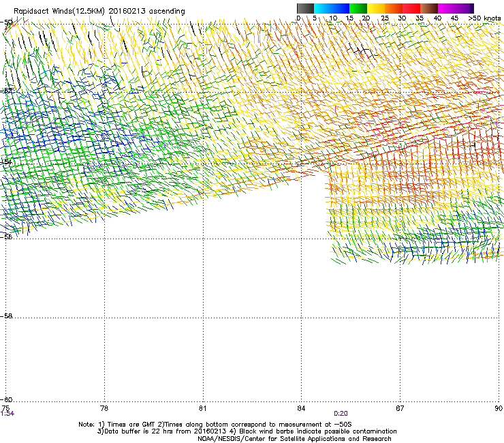Screen dimensions: 504x443
Task: Click the title 'Rapidscat Winds(12.5KM) 20160213 ascending'
Action: click(x=99, y=12)
